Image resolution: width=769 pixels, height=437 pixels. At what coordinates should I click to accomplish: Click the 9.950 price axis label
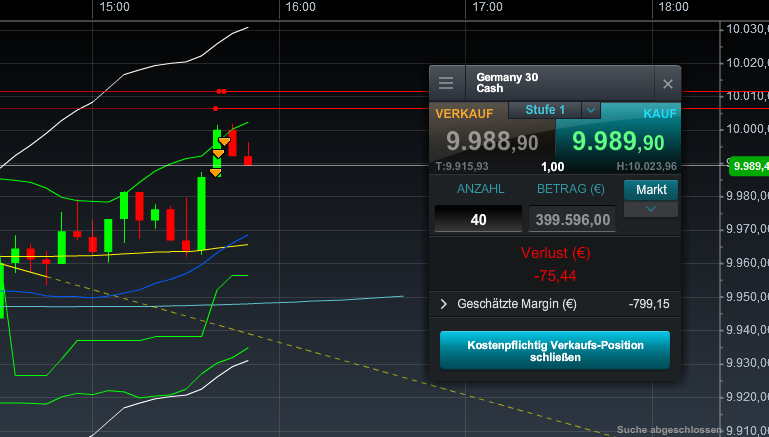point(747,297)
